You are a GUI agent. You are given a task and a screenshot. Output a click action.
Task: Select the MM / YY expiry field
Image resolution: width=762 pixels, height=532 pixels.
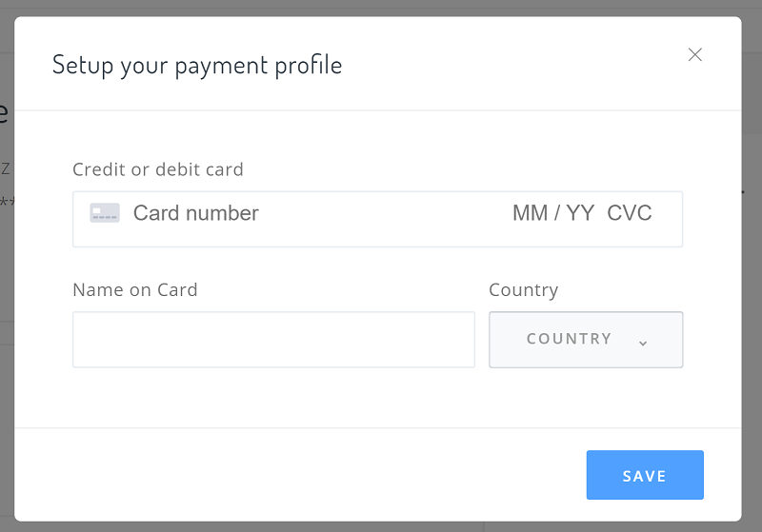[x=553, y=213]
